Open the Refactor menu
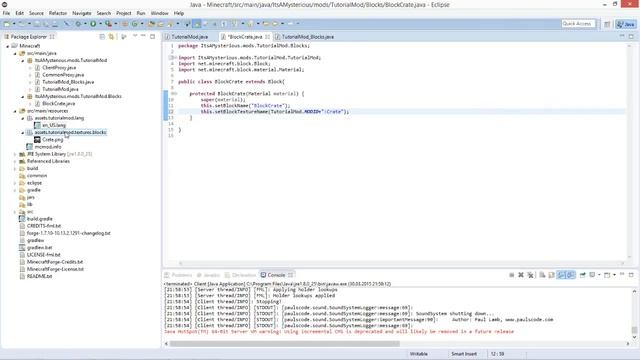 [x=58, y=13]
